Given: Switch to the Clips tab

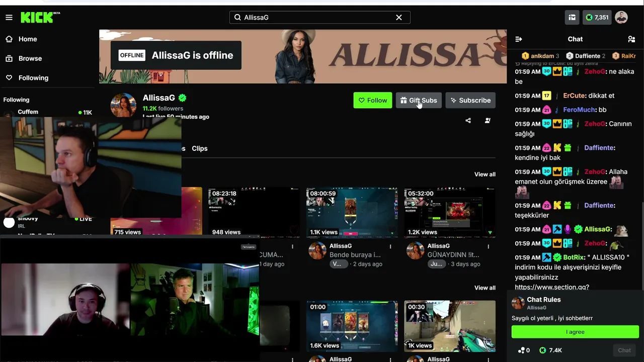Looking at the screenshot, I should click(200, 149).
